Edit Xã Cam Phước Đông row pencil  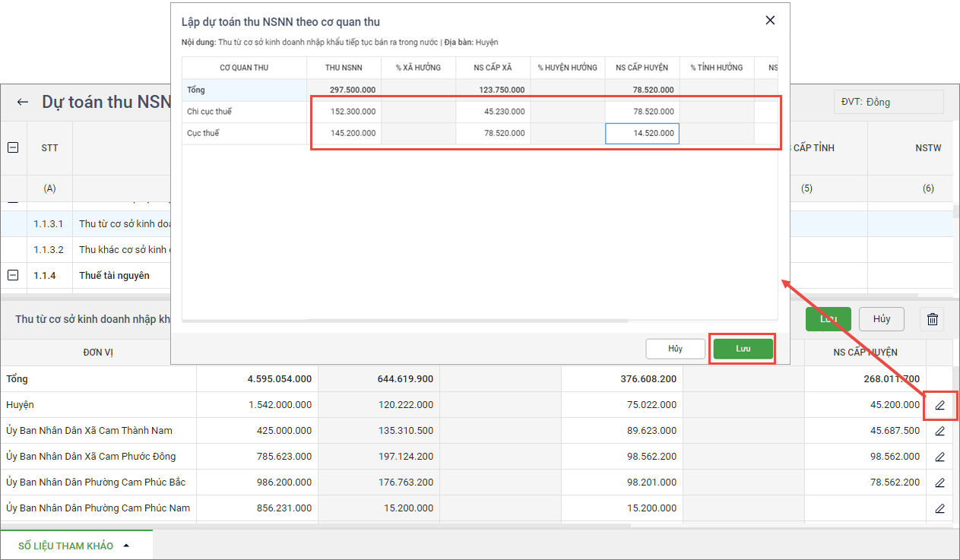(939, 457)
